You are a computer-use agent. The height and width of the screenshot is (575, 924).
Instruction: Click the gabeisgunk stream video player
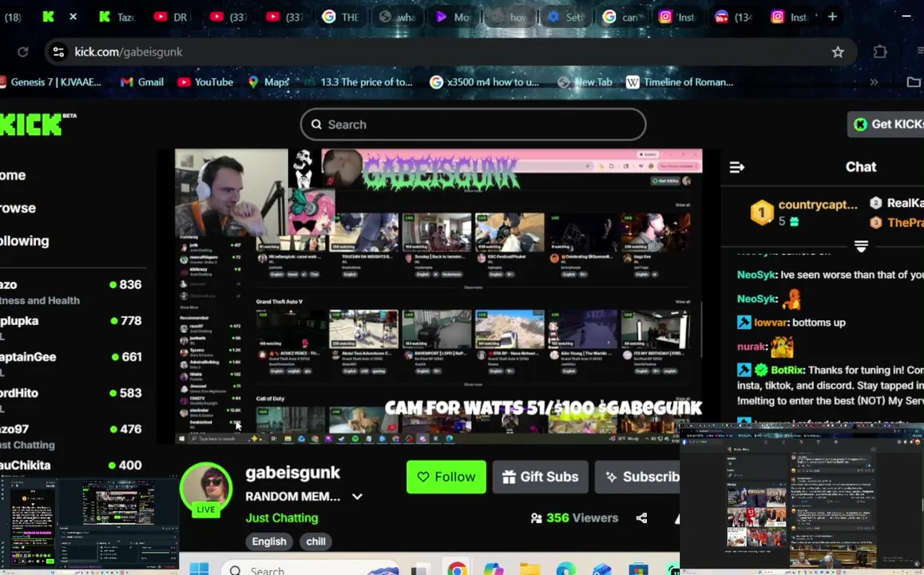pyautogui.click(x=438, y=295)
